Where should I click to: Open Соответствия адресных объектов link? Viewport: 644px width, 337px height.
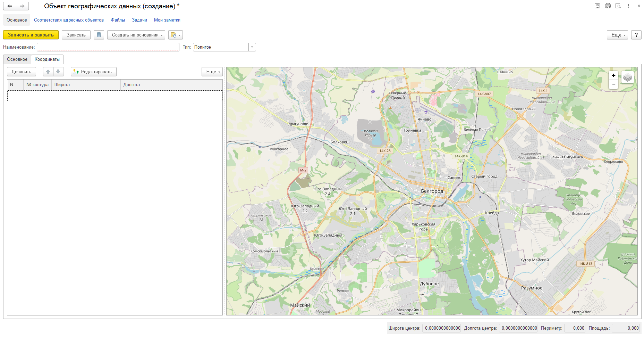69,20
